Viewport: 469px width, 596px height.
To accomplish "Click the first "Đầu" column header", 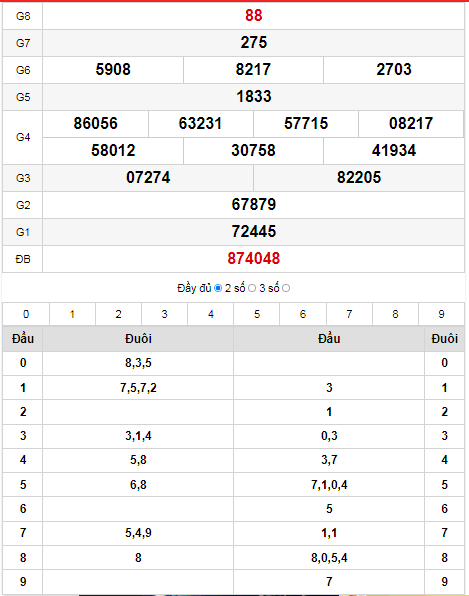I will 23,339.
